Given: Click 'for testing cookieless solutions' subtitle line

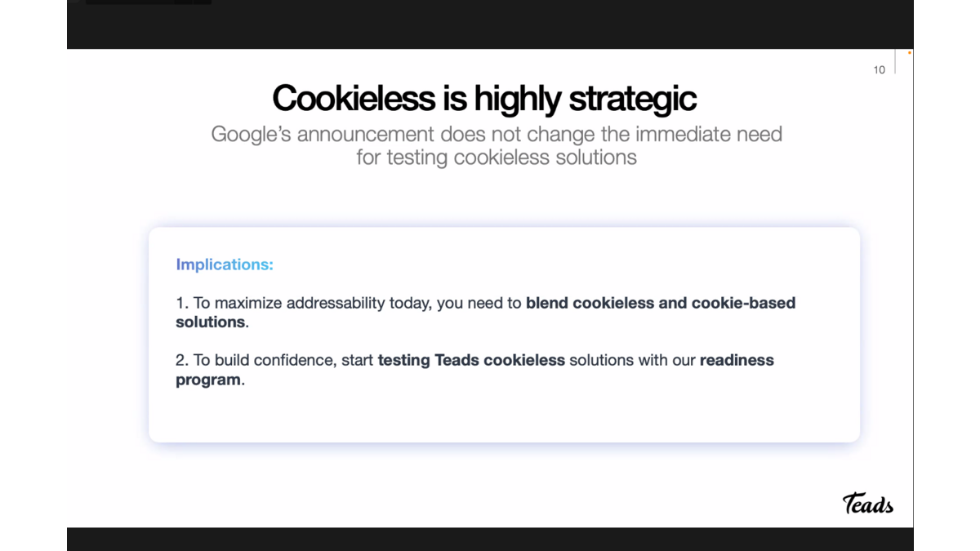Looking at the screenshot, I should coord(496,157).
